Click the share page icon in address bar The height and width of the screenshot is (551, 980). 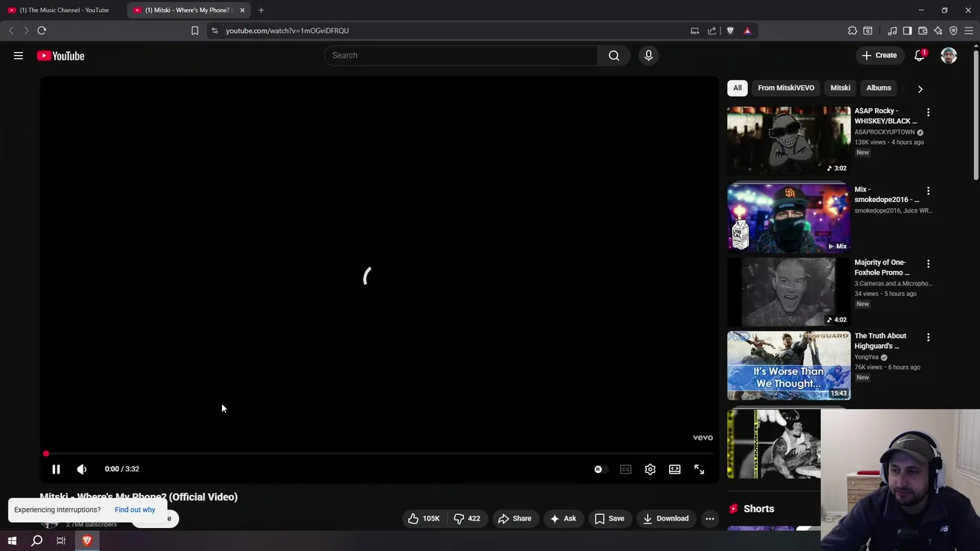click(x=712, y=31)
